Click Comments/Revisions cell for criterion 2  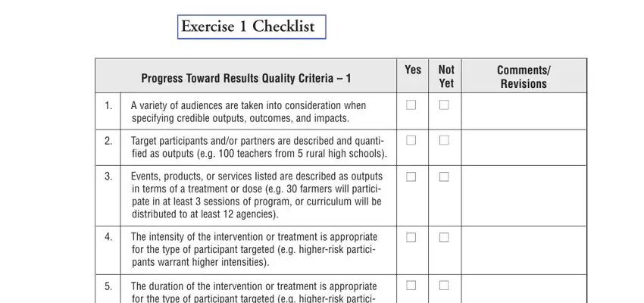[x=524, y=148]
